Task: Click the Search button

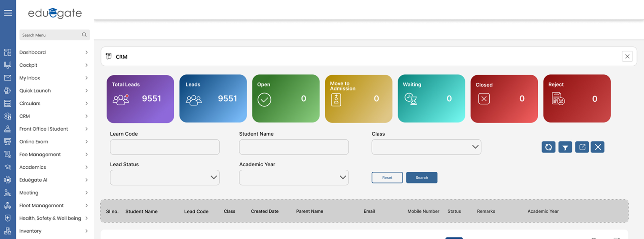Action: [422, 178]
